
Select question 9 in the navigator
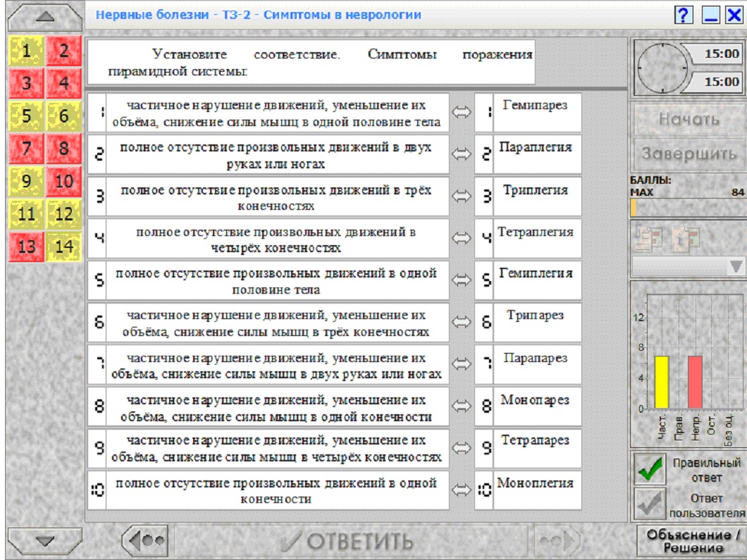(x=26, y=181)
